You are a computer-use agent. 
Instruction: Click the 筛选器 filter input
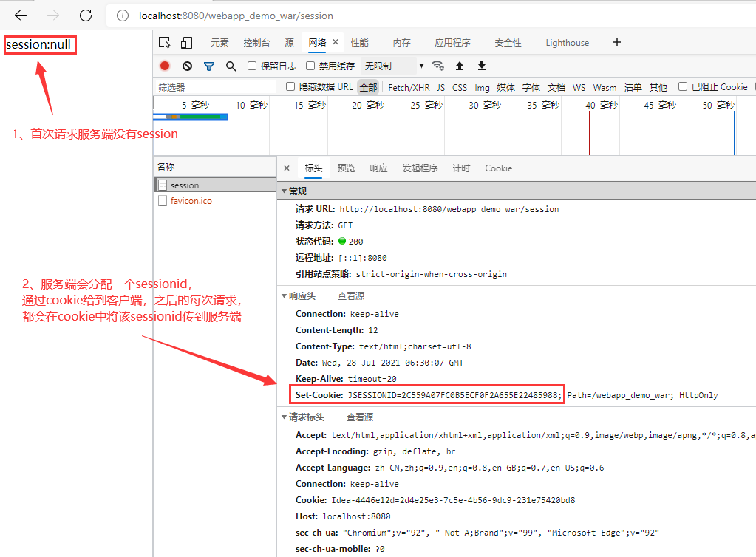point(216,87)
